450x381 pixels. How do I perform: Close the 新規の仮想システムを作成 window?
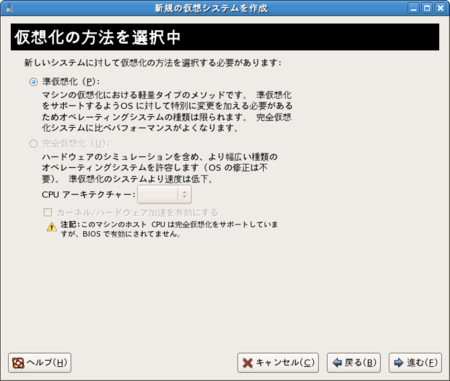pyautogui.click(x=440, y=8)
